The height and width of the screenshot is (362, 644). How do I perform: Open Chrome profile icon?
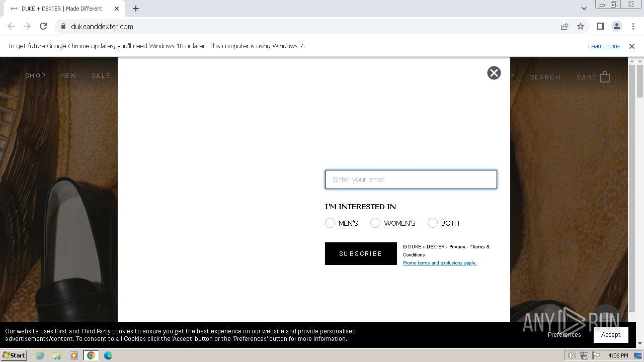pyautogui.click(x=616, y=26)
